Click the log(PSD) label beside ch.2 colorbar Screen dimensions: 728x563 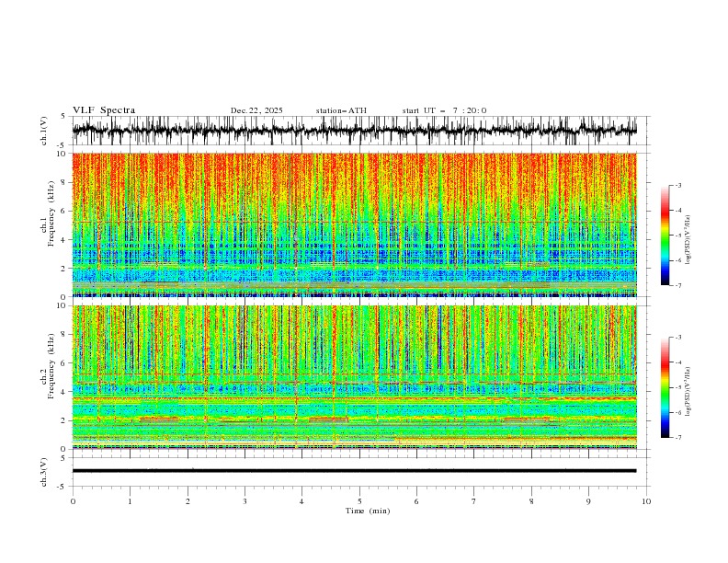pos(688,392)
